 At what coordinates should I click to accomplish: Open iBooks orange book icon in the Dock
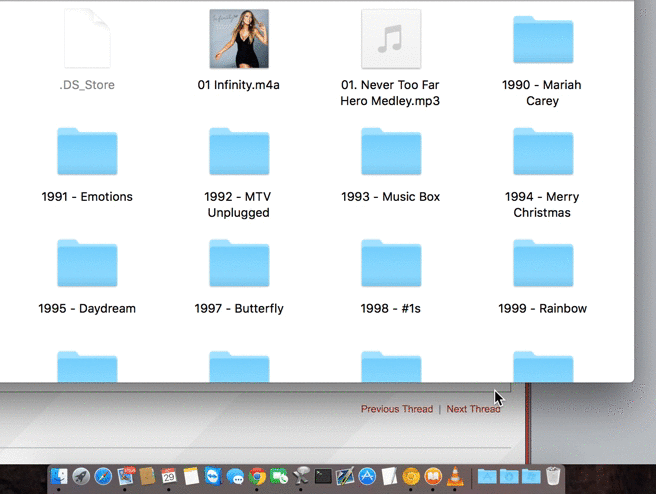coord(433,476)
